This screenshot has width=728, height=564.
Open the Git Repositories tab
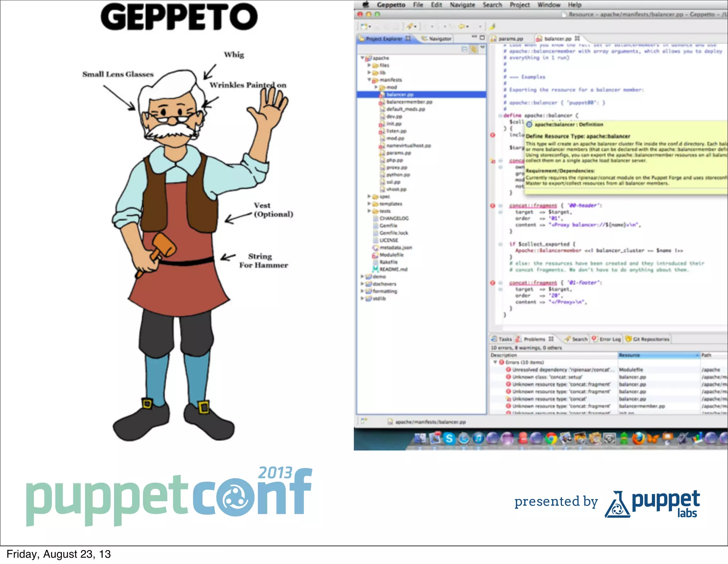[x=651, y=339]
